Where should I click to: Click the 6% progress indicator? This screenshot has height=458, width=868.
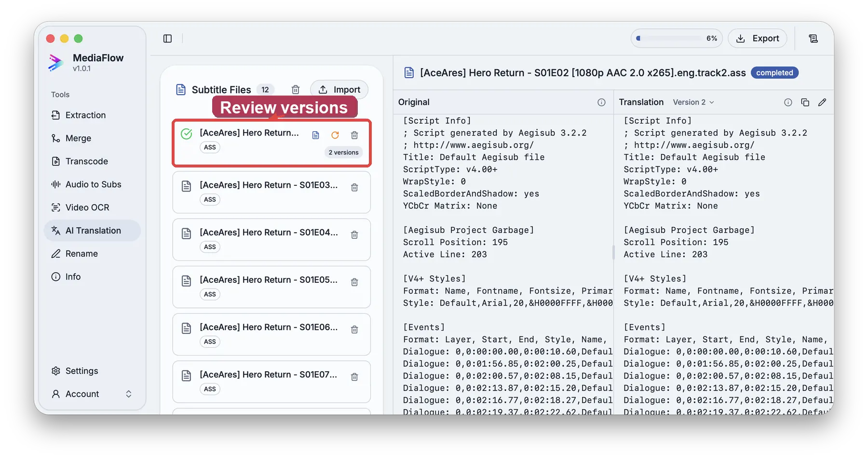(677, 39)
